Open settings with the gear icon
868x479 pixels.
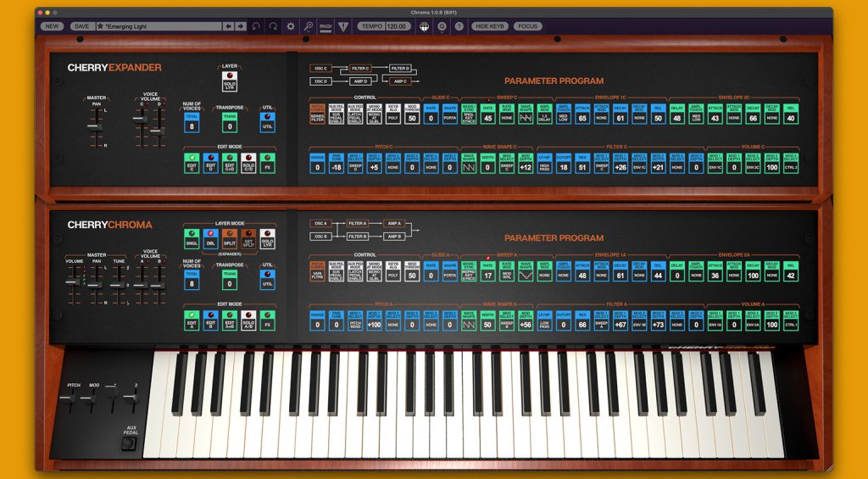(291, 26)
